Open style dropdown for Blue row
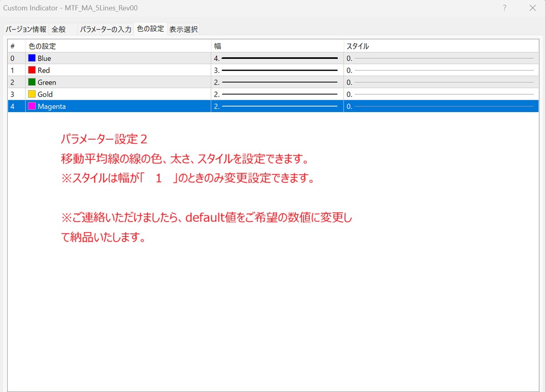Viewport: 545px width, 392px height. [x=441, y=58]
